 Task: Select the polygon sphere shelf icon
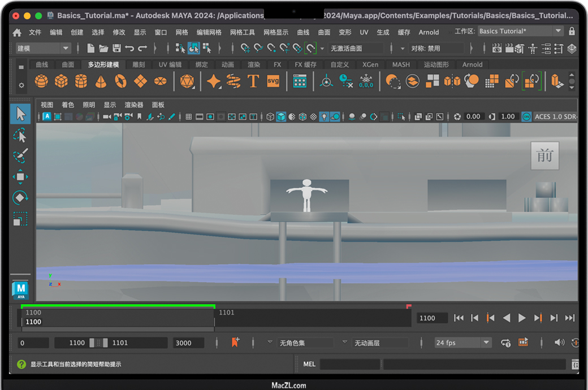(41, 81)
